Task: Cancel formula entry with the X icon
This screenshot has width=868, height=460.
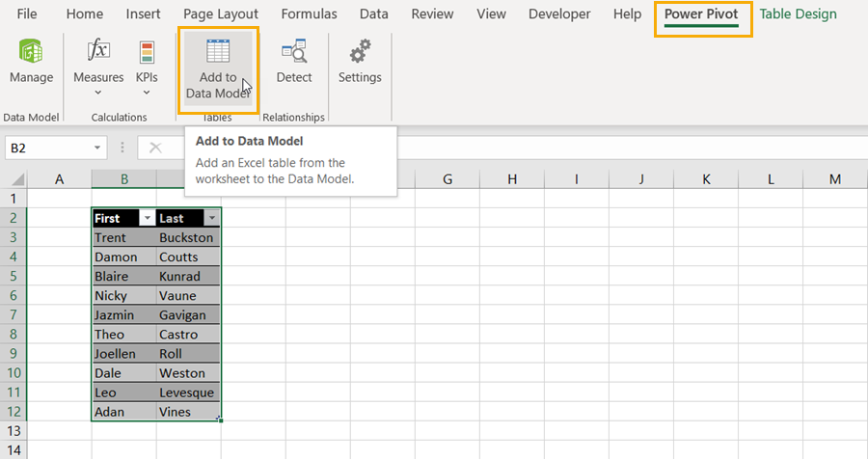Action: [x=155, y=148]
